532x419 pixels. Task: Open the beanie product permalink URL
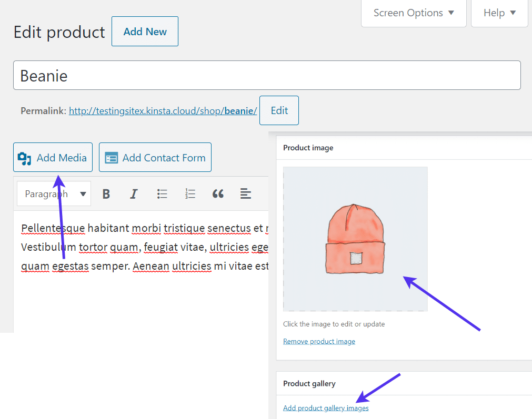point(163,110)
